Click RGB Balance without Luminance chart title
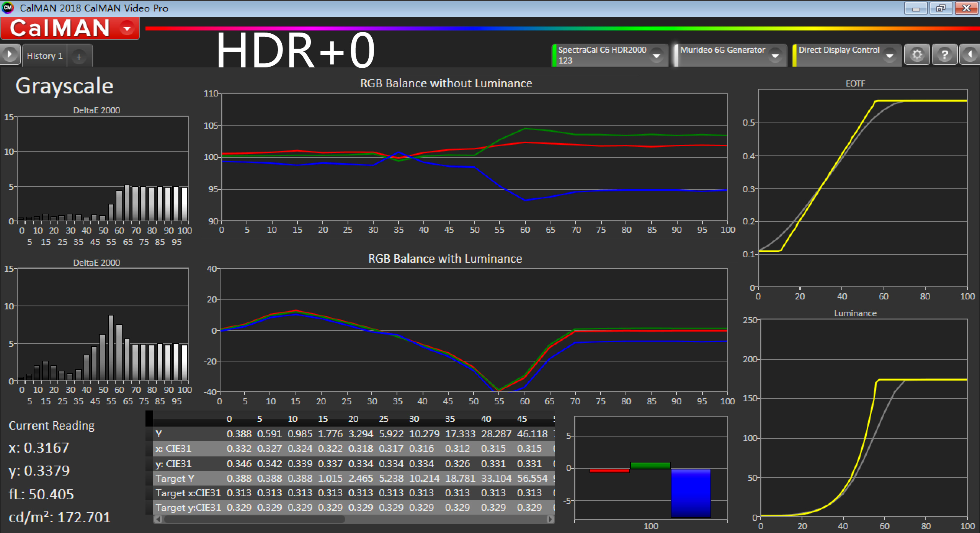Viewport: 980px width, 533px height. click(x=446, y=83)
